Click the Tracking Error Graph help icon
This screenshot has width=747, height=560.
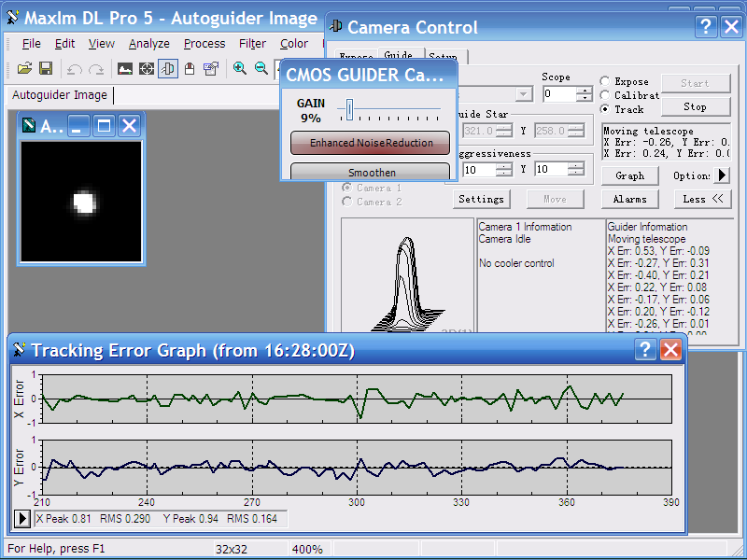point(645,350)
